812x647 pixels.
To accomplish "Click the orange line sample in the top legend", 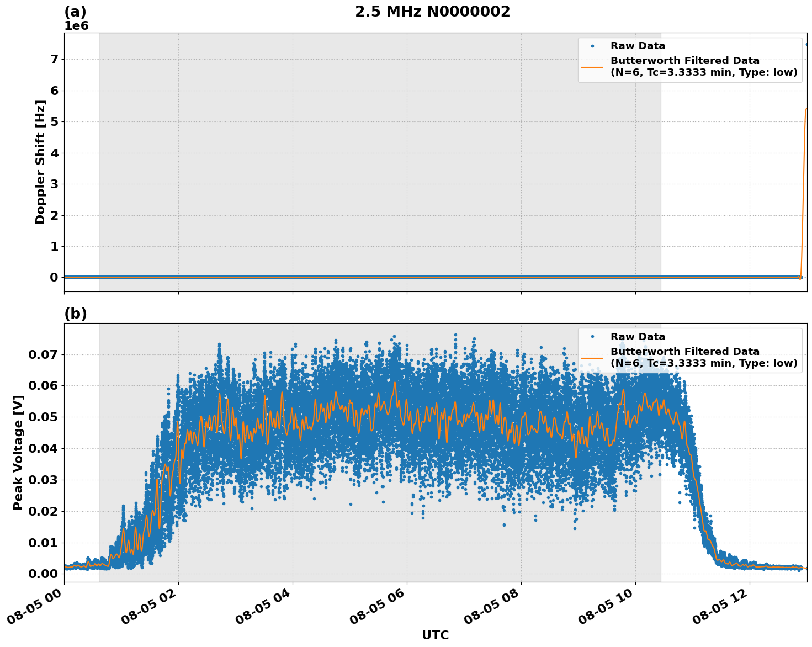I will tap(593, 68).
